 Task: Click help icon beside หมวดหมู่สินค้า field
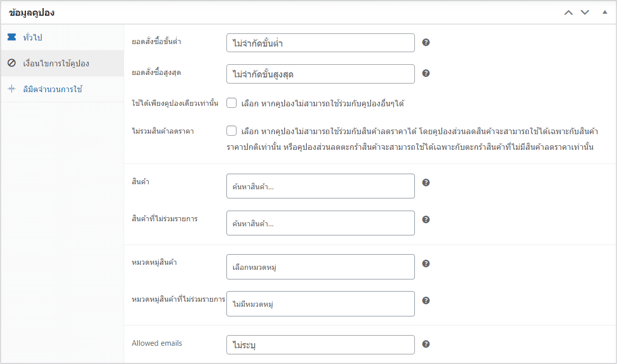tap(426, 263)
